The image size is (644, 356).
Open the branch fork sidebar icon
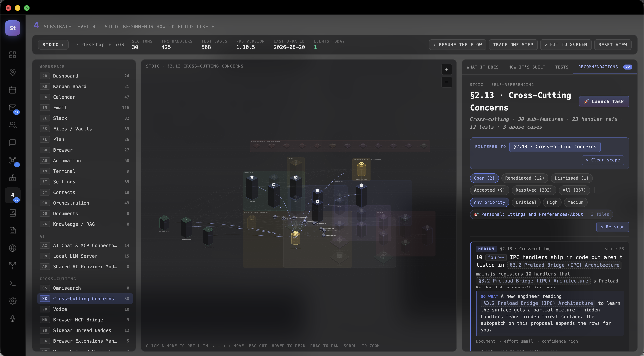[12, 266]
